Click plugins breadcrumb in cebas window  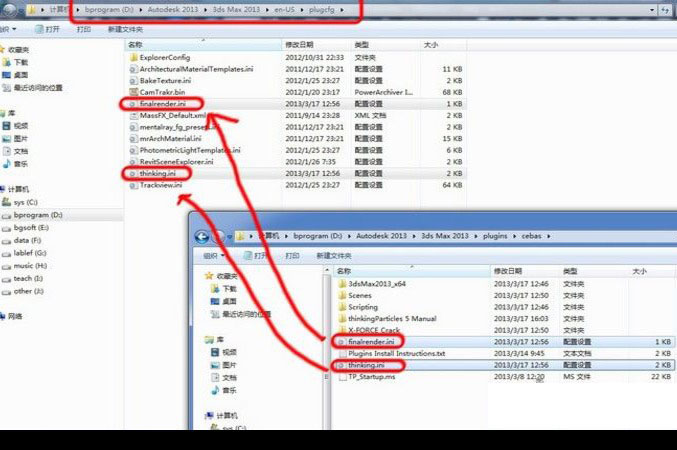495,236
